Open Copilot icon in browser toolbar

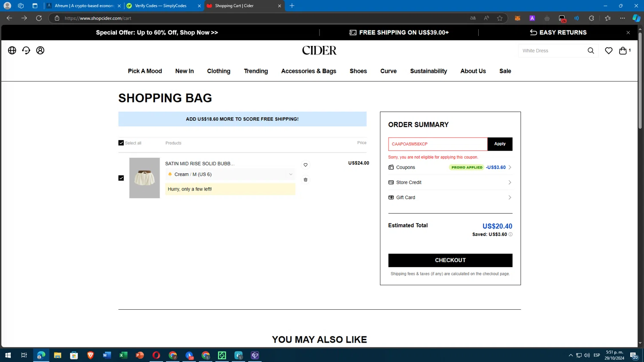coord(636,18)
